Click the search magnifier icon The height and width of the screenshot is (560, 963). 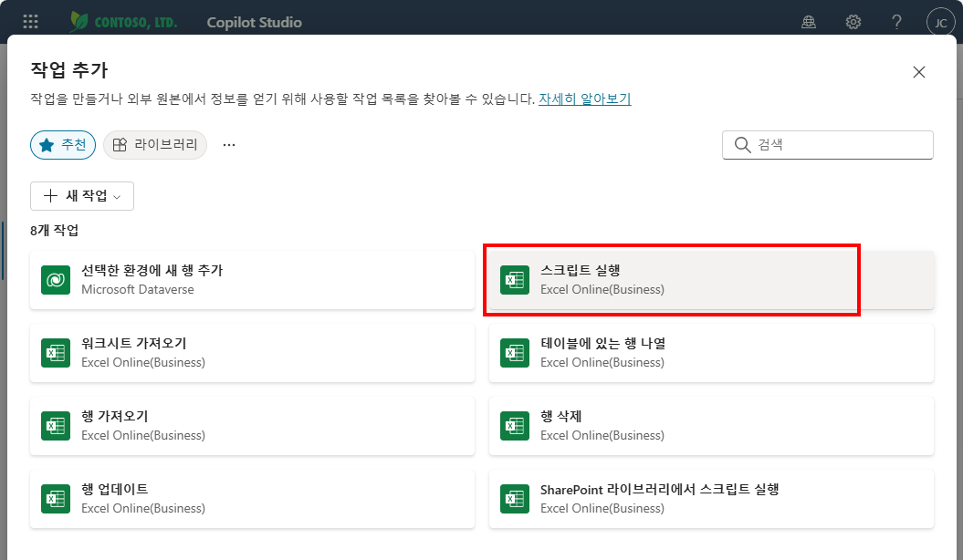[742, 145]
